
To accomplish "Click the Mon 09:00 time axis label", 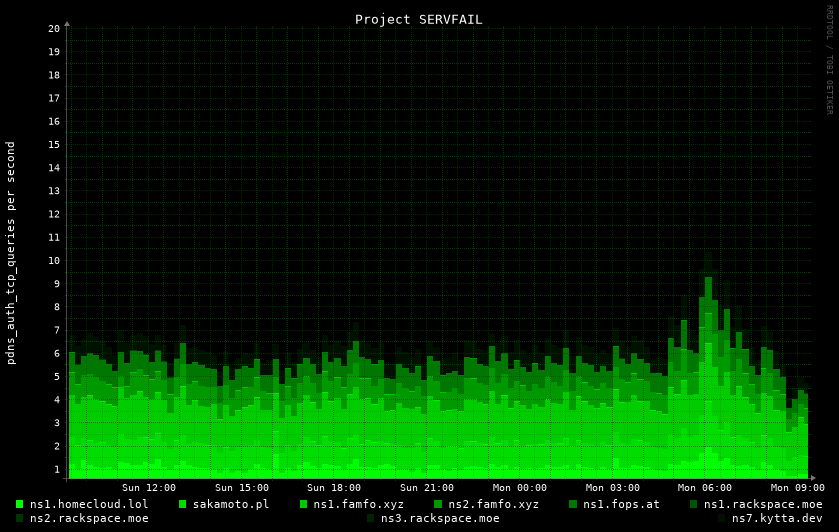I will [x=797, y=488].
